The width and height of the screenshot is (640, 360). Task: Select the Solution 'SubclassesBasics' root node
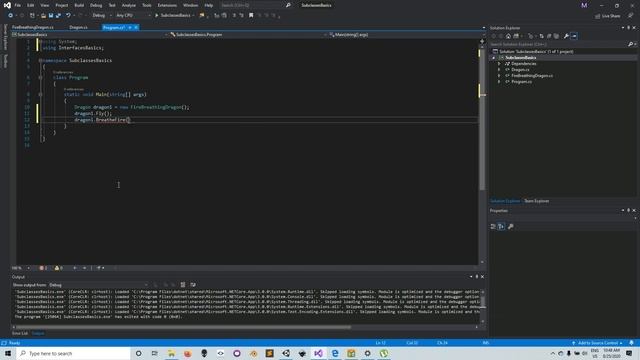536,52
